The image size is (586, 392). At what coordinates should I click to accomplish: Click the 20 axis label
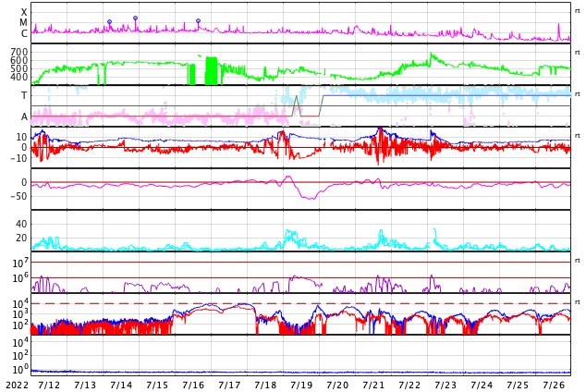coord(21,238)
